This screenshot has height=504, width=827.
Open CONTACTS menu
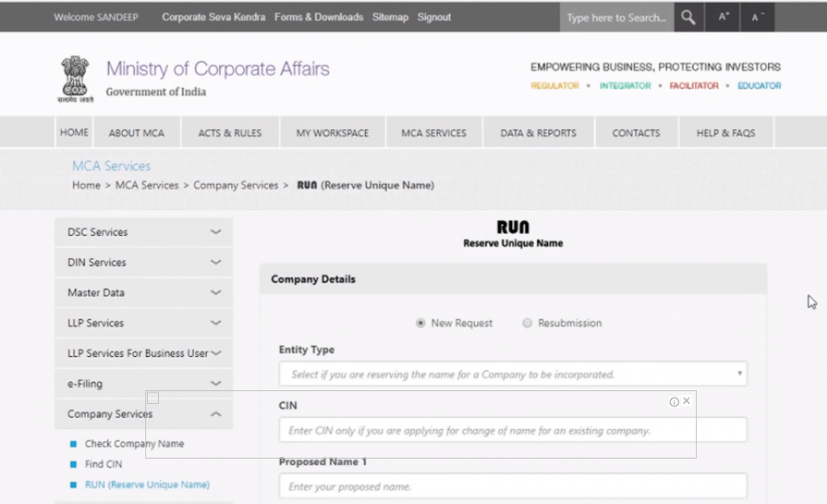[x=636, y=132]
